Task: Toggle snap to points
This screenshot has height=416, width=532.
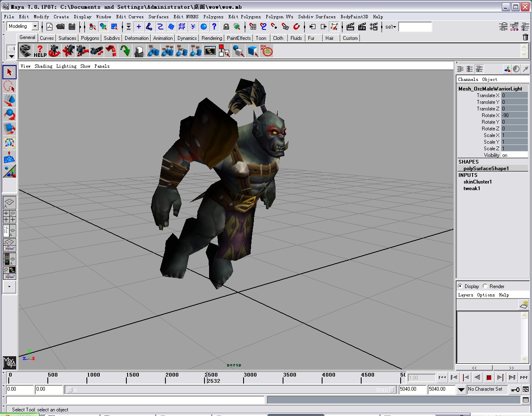Action: 274,27
